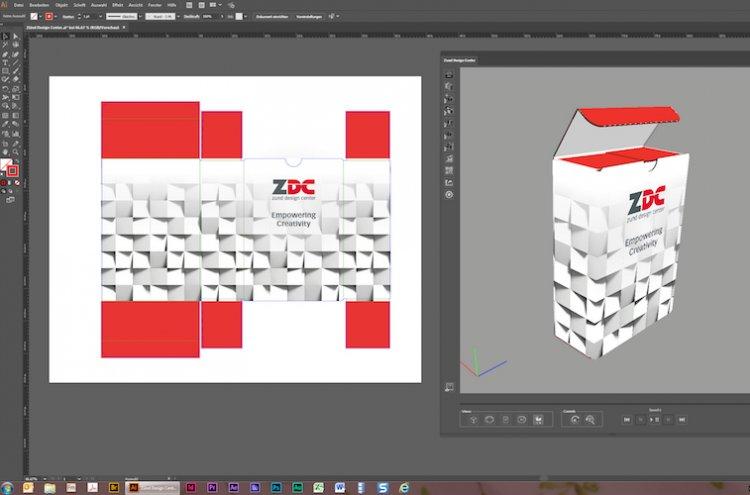
Task: Step the folding animation one frame forward
Action: tap(668, 419)
